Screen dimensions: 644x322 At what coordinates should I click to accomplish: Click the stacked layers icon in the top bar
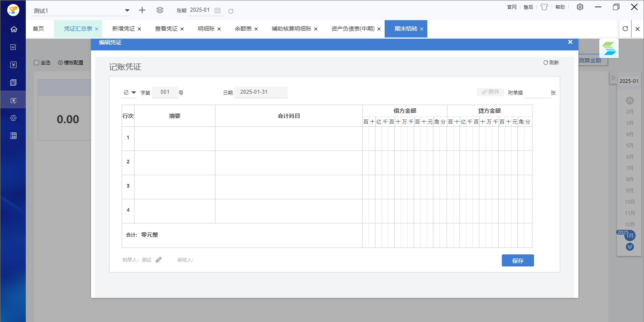(160, 10)
